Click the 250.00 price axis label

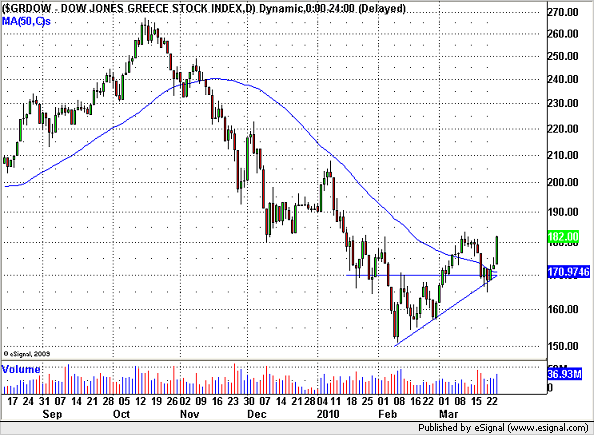[x=563, y=56]
